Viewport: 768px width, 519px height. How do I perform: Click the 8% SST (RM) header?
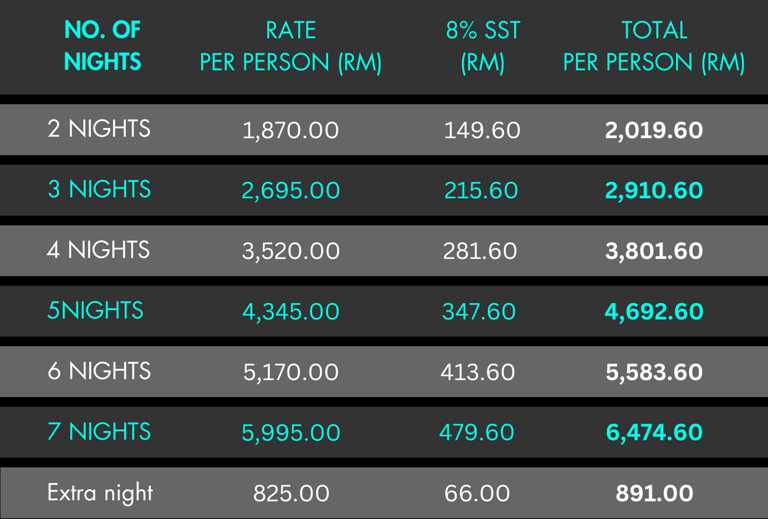coord(483,46)
